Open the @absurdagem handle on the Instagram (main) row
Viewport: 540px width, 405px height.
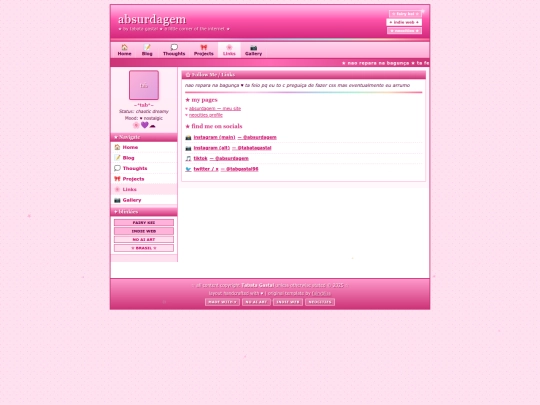[257, 137]
